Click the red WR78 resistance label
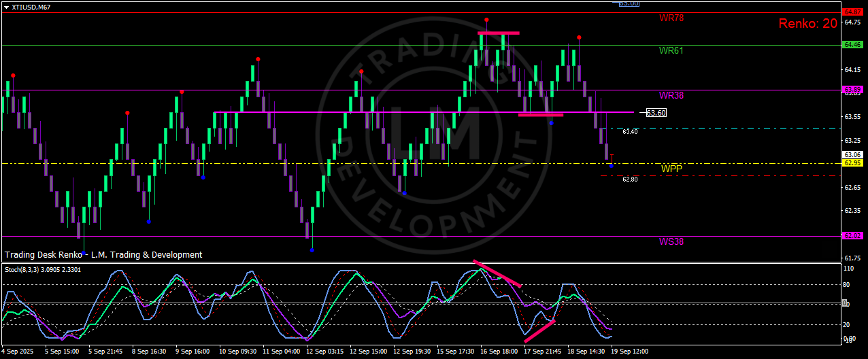868x359 pixels. (x=671, y=18)
